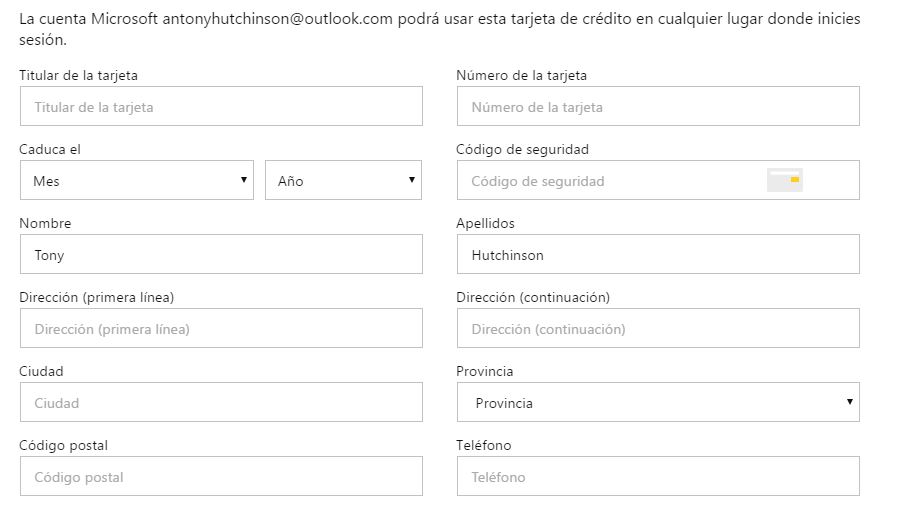The height and width of the screenshot is (512, 901).
Task: Open the Año expiration year dropdown
Action: coord(343,181)
